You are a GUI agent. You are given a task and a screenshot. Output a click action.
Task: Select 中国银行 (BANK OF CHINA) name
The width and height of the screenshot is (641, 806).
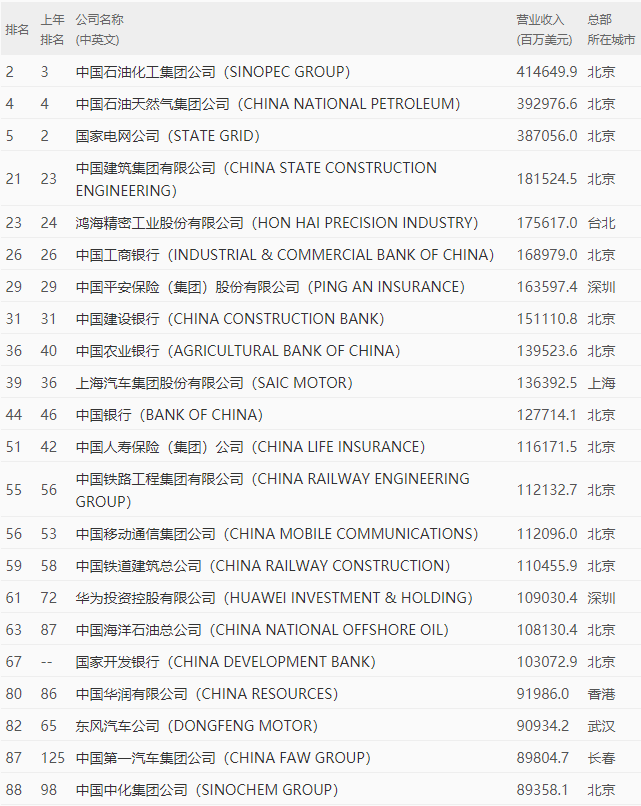tap(169, 414)
